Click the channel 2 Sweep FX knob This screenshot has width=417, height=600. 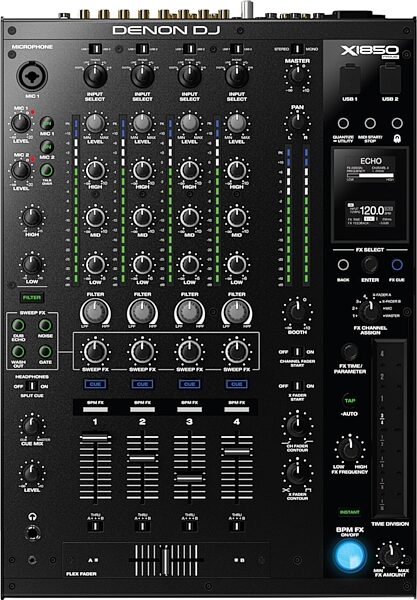click(142, 352)
